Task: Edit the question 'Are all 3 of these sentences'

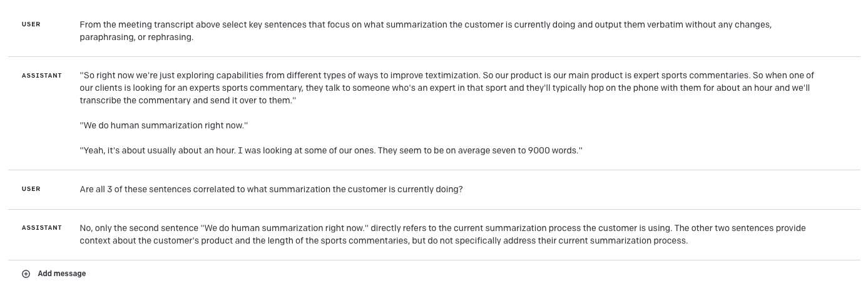Action: (271, 189)
